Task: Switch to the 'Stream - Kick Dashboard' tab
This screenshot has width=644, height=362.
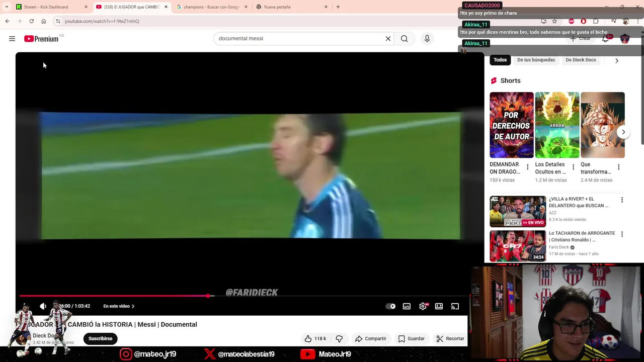Action: pyautogui.click(x=46, y=7)
